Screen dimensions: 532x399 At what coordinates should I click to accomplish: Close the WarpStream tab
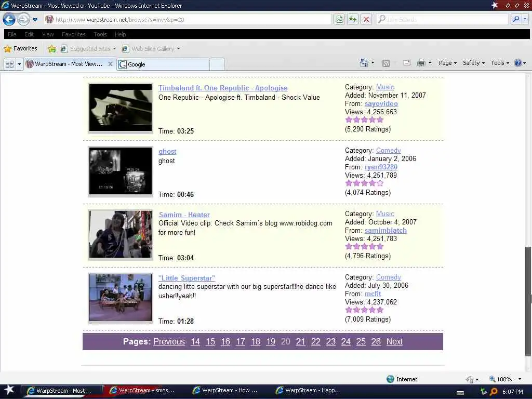(x=110, y=63)
